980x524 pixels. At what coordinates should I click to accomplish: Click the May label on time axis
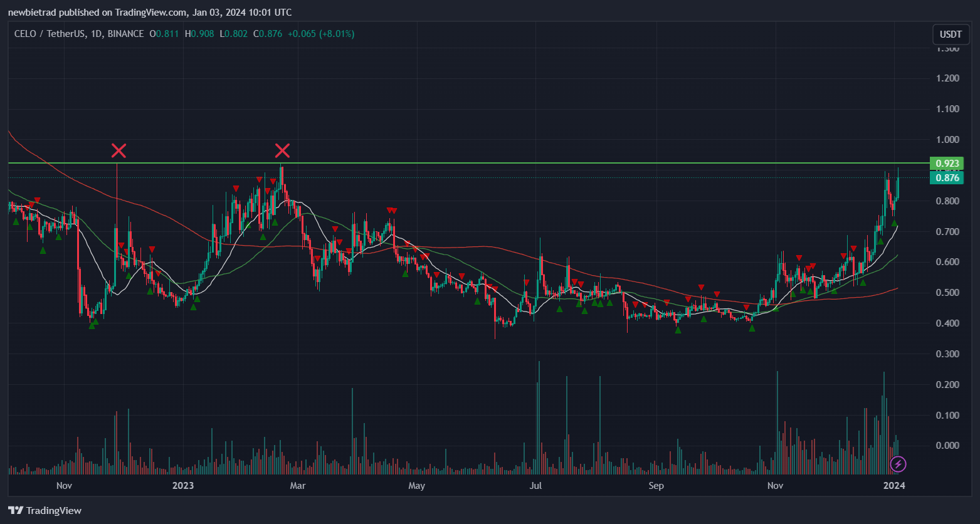click(416, 486)
